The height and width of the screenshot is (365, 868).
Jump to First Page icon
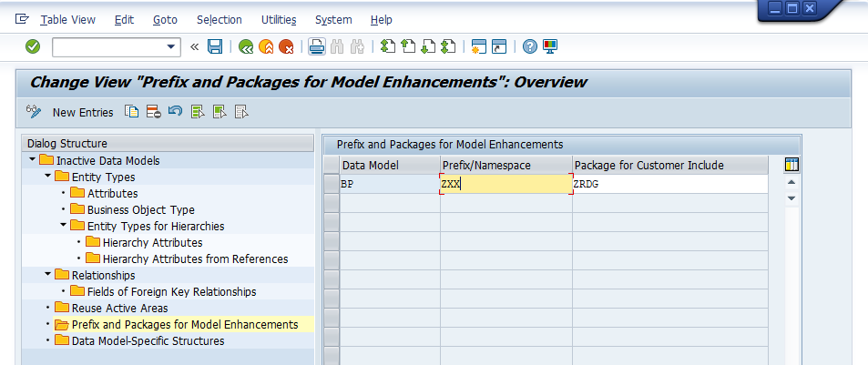[x=388, y=46]
